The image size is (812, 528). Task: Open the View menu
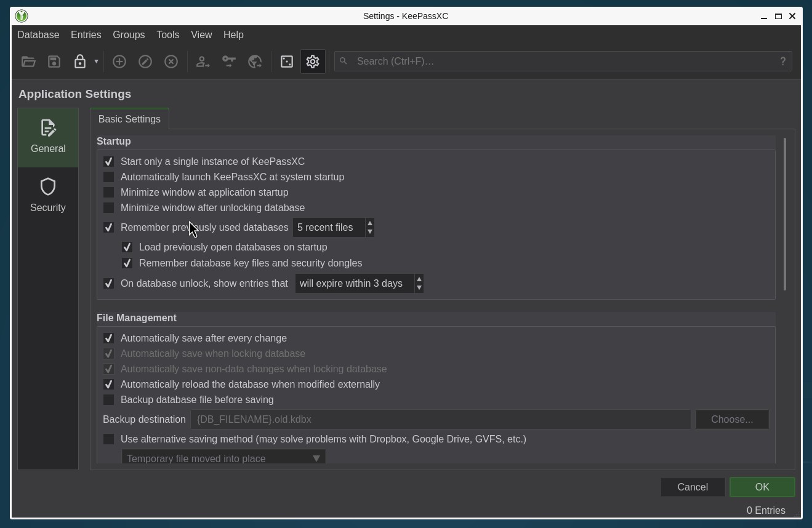[201, 35]
